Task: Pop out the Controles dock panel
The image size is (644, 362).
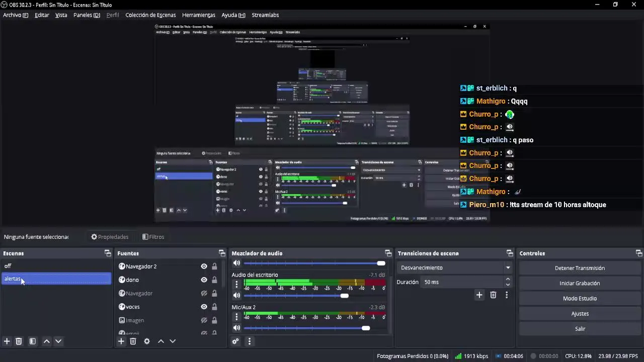Action: (x=639, y=253)
